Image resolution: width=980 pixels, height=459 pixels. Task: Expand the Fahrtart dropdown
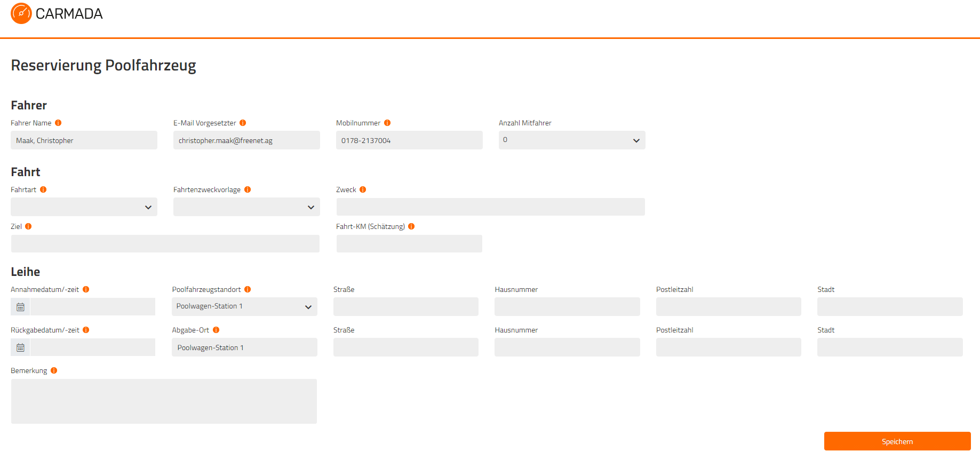tap(84, 207)
